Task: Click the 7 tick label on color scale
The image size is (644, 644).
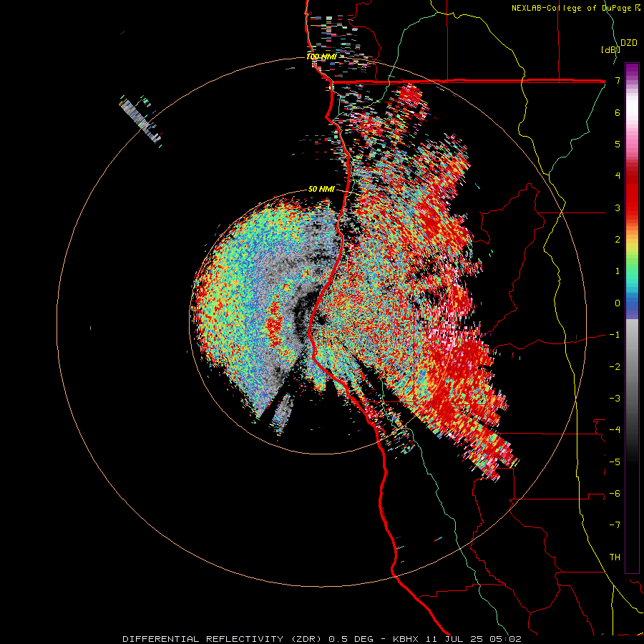Action: (618, 80)
